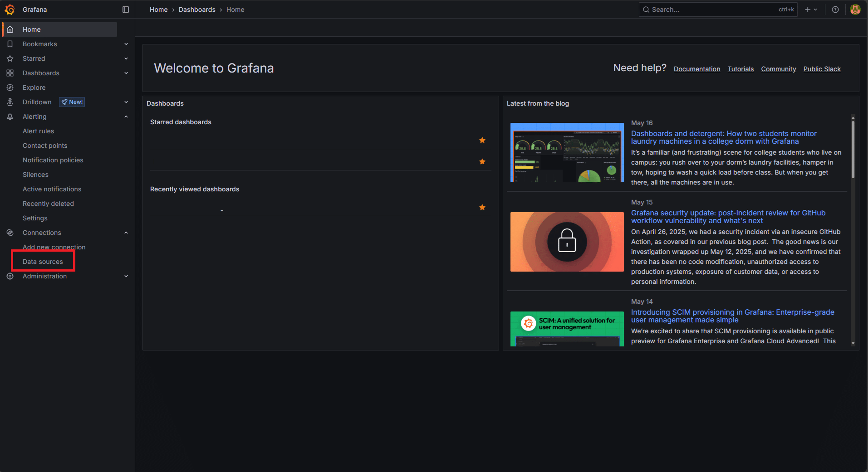Screen dimensions: 868x472
Task: Open the New dropdown arrow in top bar
Action: click(x=815, y=10)
